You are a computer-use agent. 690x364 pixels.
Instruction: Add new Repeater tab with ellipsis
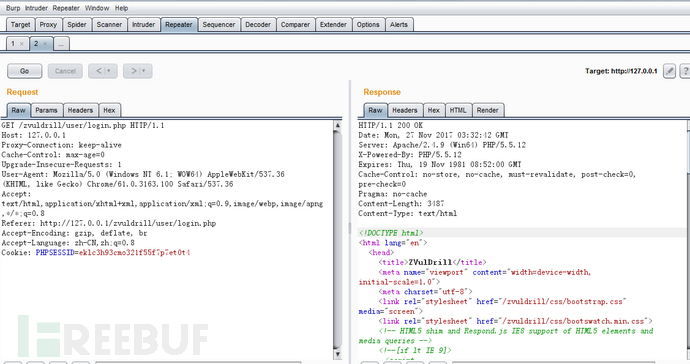pyautogui.click(x=61, y=44)
